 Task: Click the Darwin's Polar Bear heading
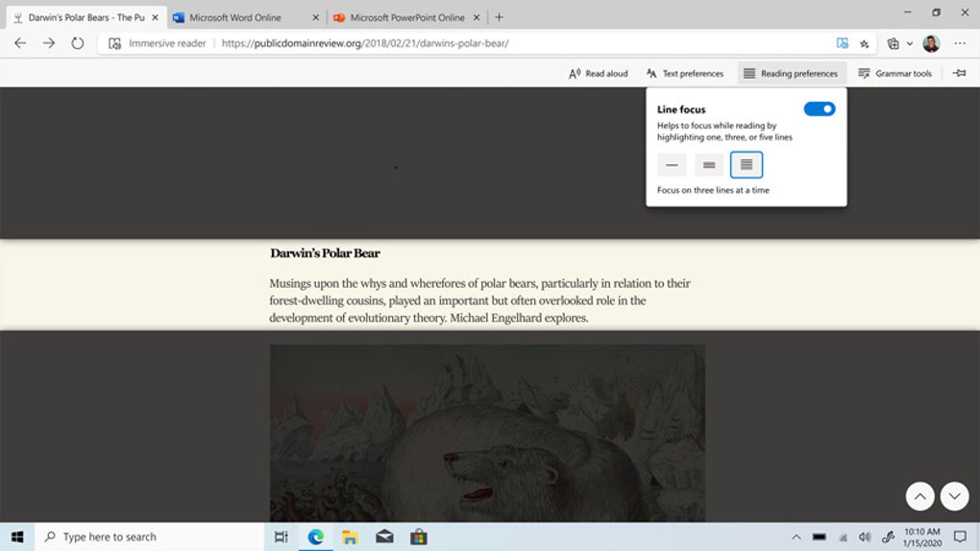[x=325, y=253]
